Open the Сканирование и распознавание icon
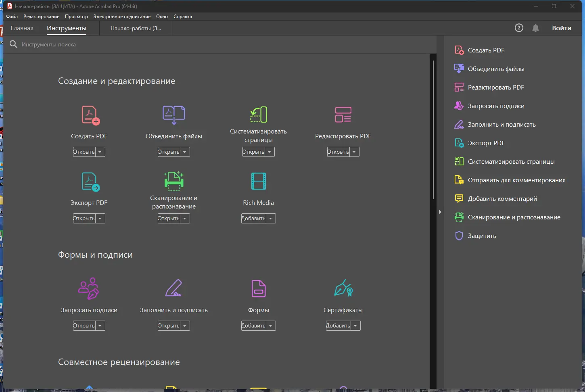Viewport: 585px width, 392px height. click(173, 181)
